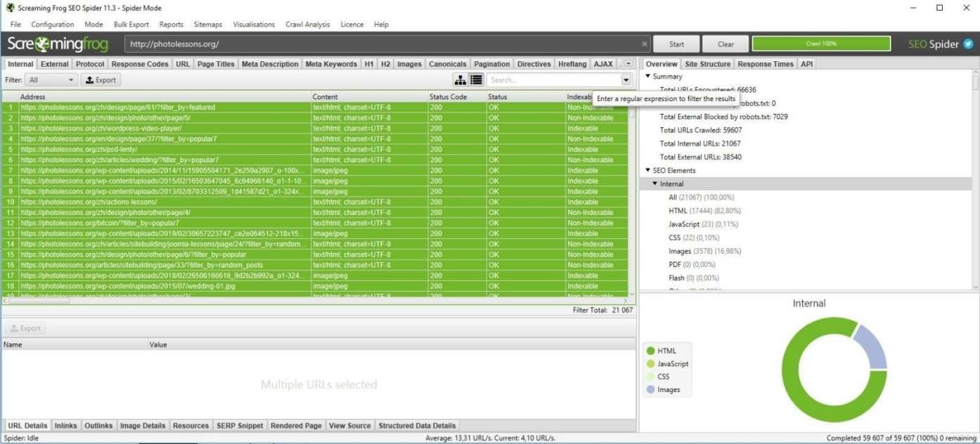Click into the Search filter box
The height and width of the screenshot is (444, 980).
pyautogui.click(x=554, y=80)
